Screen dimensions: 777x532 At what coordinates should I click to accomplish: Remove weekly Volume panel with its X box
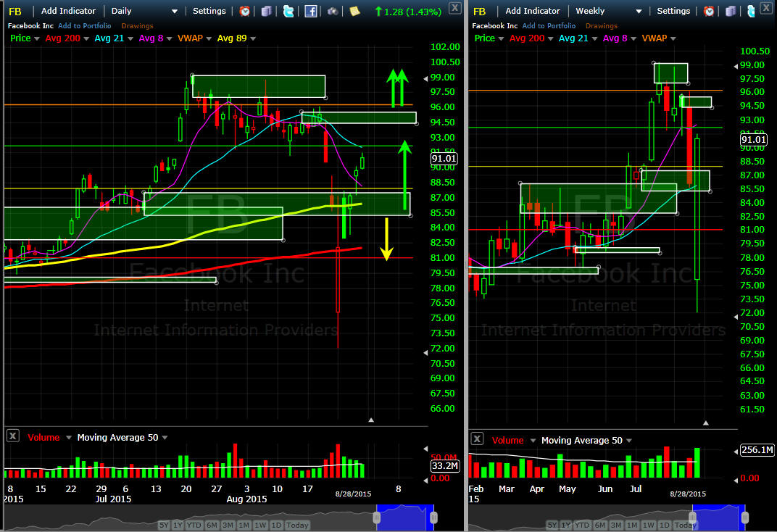(x=477, y=439)
